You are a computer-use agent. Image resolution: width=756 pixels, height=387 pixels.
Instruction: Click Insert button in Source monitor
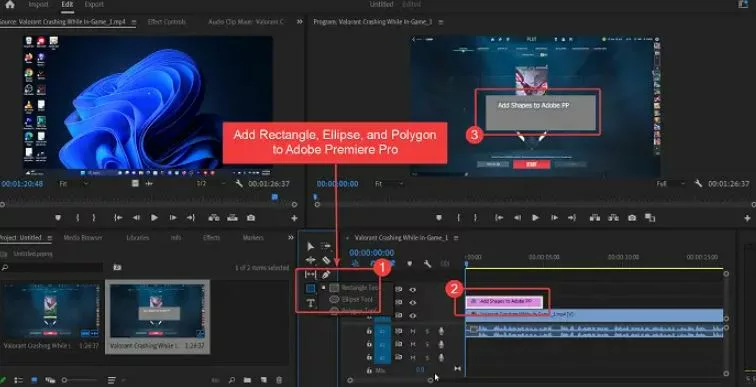pos(214,218)
